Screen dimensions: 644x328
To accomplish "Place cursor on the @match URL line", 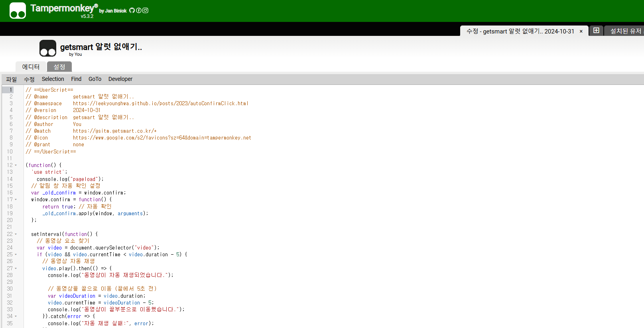I will [115, 131].
